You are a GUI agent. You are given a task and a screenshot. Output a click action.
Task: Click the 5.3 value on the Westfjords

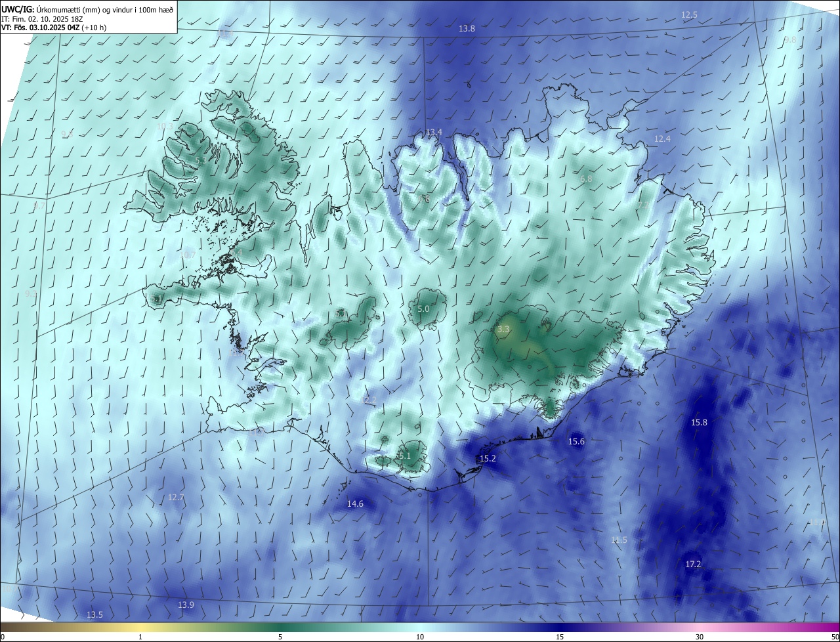coord(201,160)
